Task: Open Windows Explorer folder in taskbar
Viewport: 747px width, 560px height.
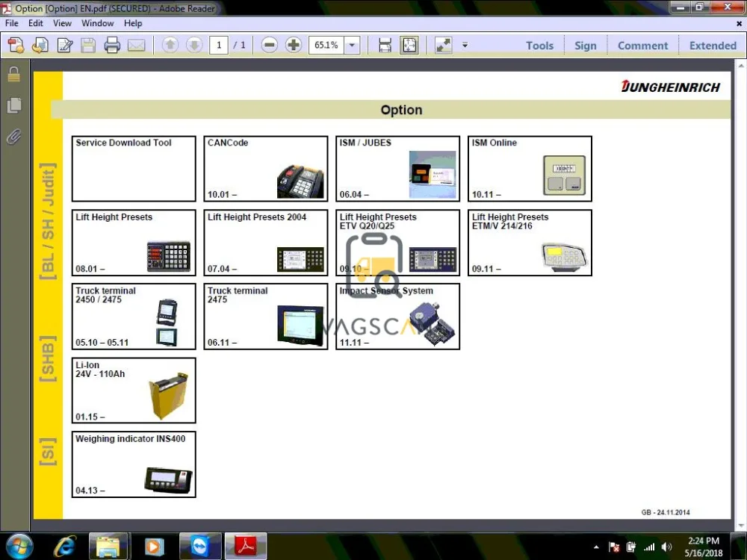Action: click(x=108, y=547)
